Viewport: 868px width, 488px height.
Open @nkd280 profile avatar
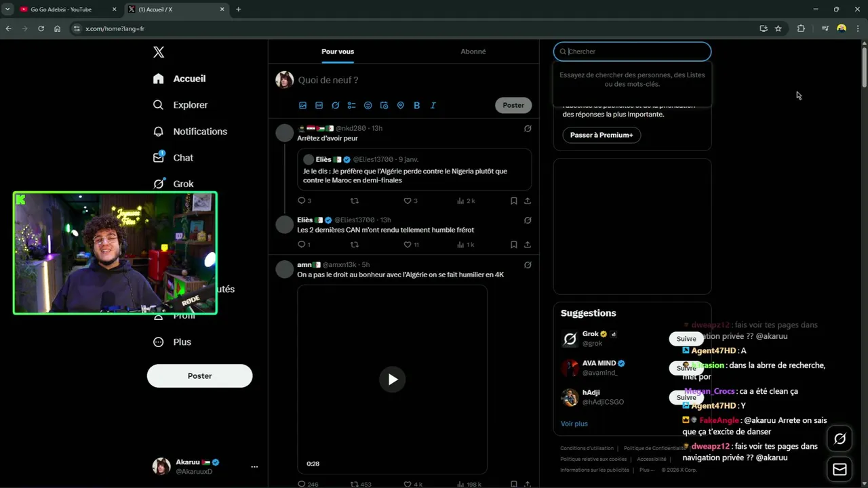pyautogui.click(x=285, y=133)
